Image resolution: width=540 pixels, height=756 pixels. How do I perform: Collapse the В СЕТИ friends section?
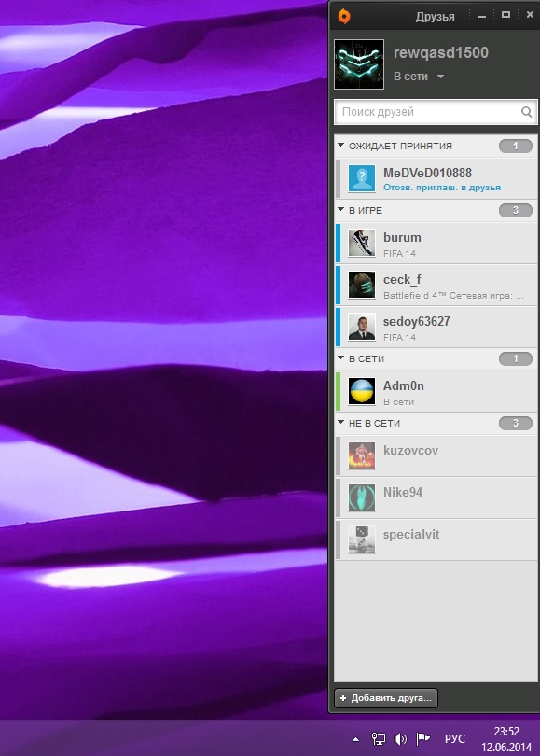[x=341, y=358]
